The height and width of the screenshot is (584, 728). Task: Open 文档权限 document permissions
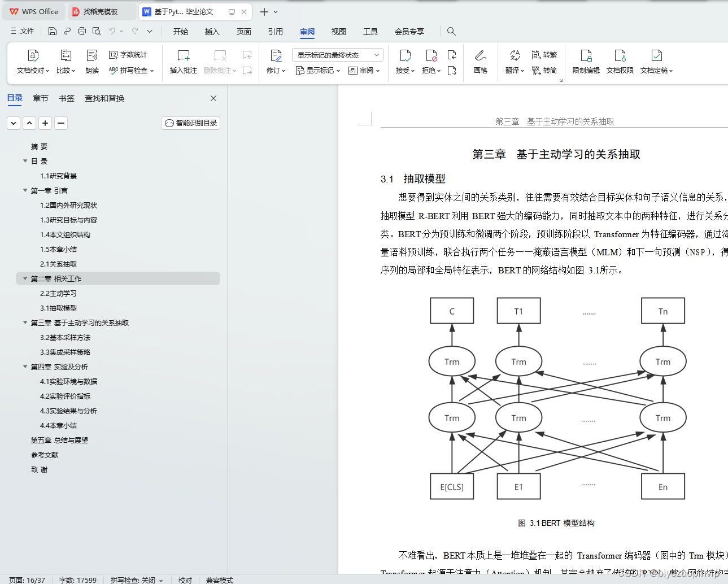pos(620,62)
